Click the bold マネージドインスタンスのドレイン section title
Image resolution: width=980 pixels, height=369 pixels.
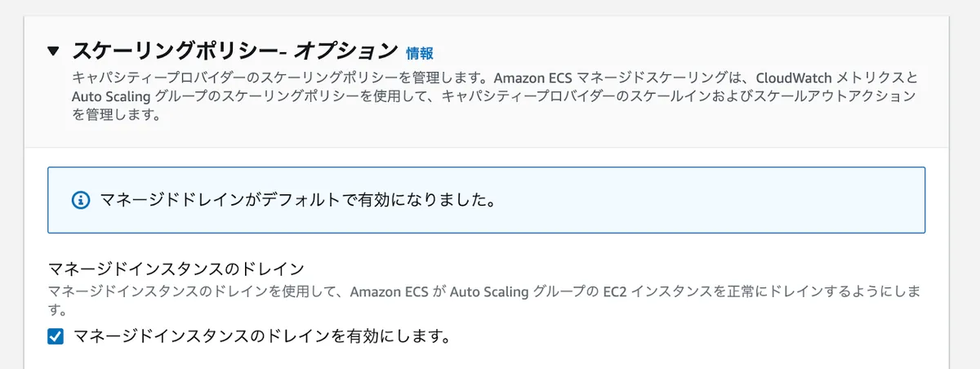click(176, 268)
